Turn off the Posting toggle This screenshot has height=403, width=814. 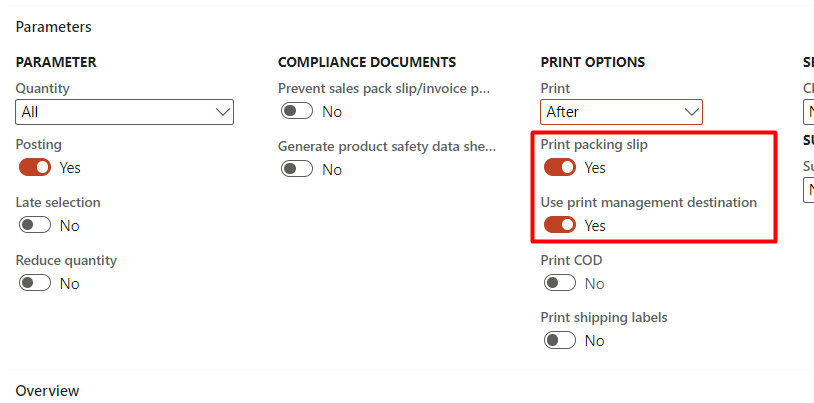click(x=35, y=168)
